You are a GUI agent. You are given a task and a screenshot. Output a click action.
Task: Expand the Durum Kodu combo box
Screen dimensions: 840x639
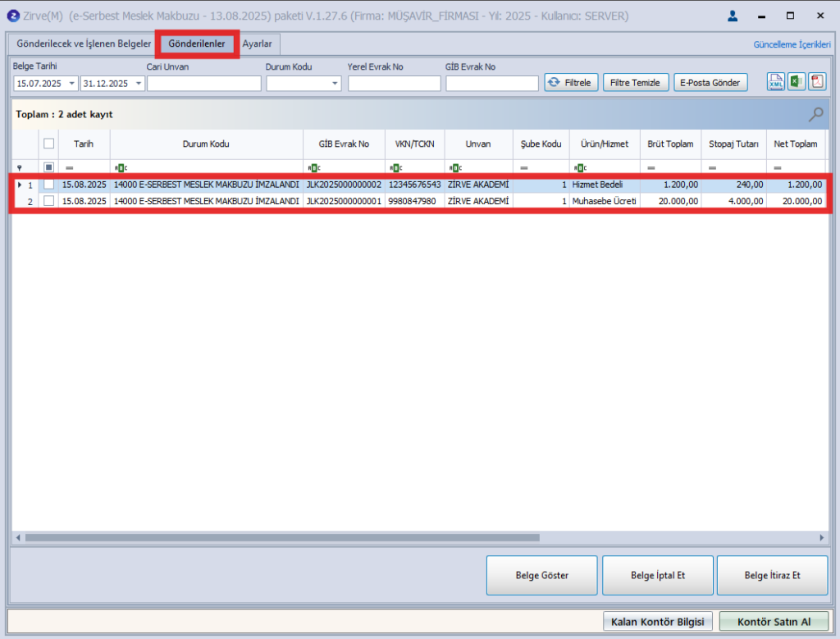335,84
